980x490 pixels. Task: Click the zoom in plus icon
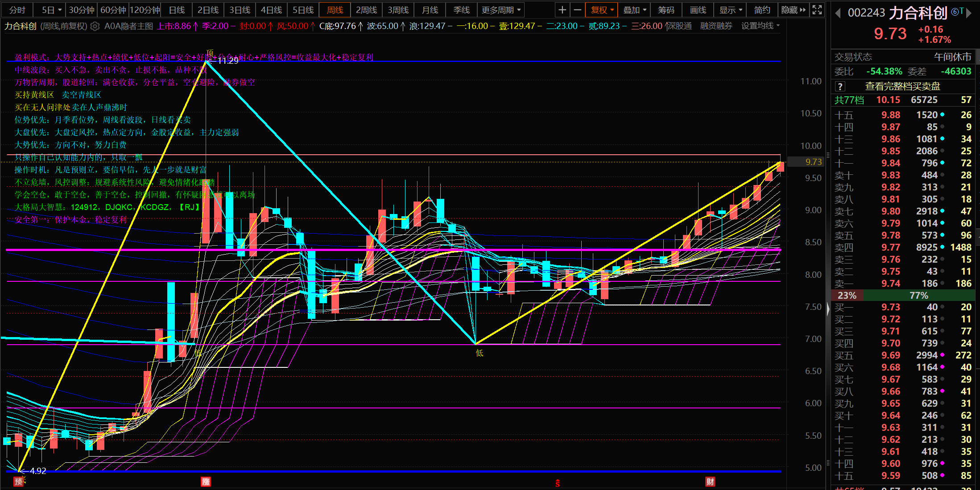pyautogui.click(x=562, y=10)
